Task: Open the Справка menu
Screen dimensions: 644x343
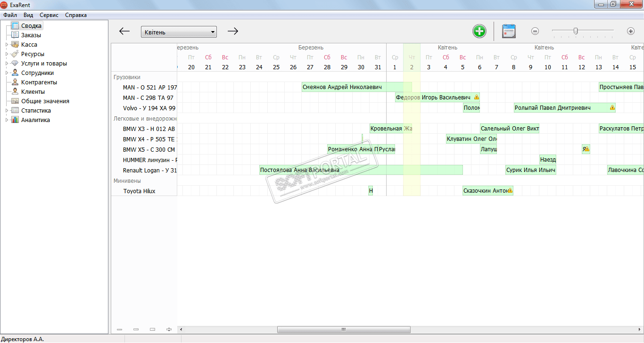Action: [76, 15]
